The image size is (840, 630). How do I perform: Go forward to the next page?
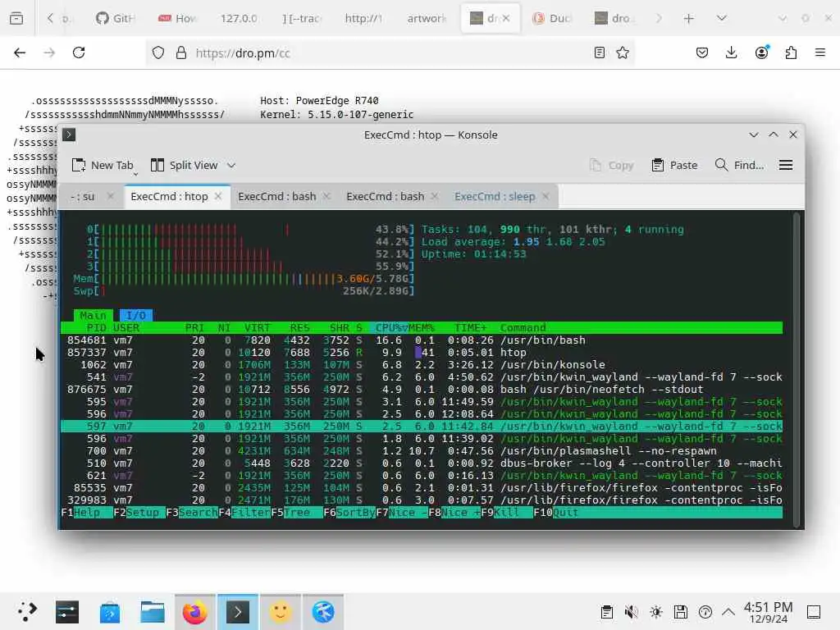click(49, 52)
